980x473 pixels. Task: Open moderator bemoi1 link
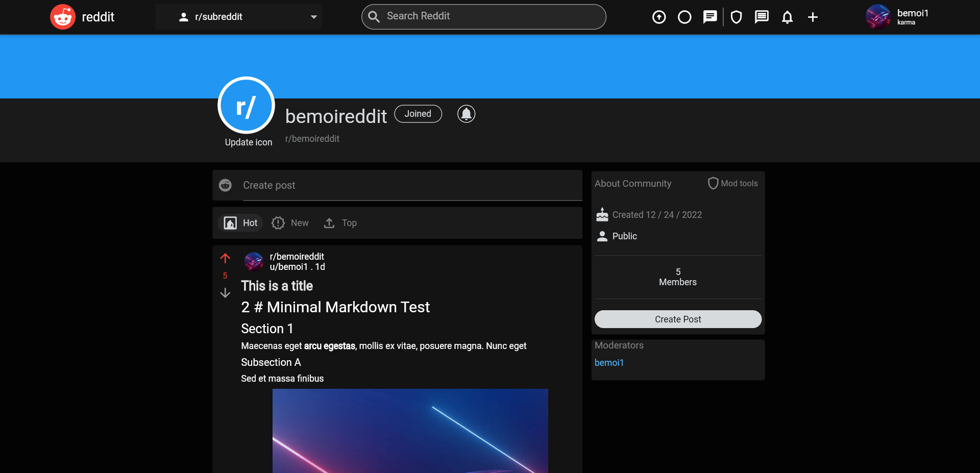(x=609, y=363)
